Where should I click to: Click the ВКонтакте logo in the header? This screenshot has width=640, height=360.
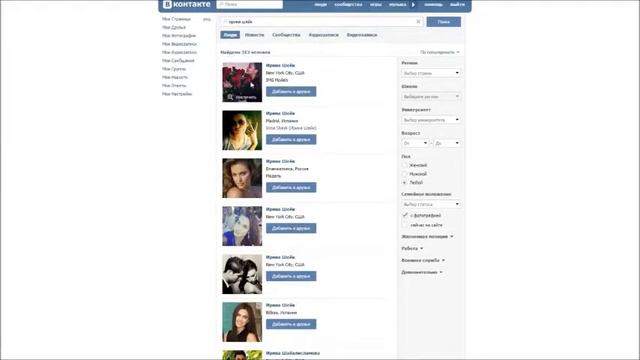point(187,4)
